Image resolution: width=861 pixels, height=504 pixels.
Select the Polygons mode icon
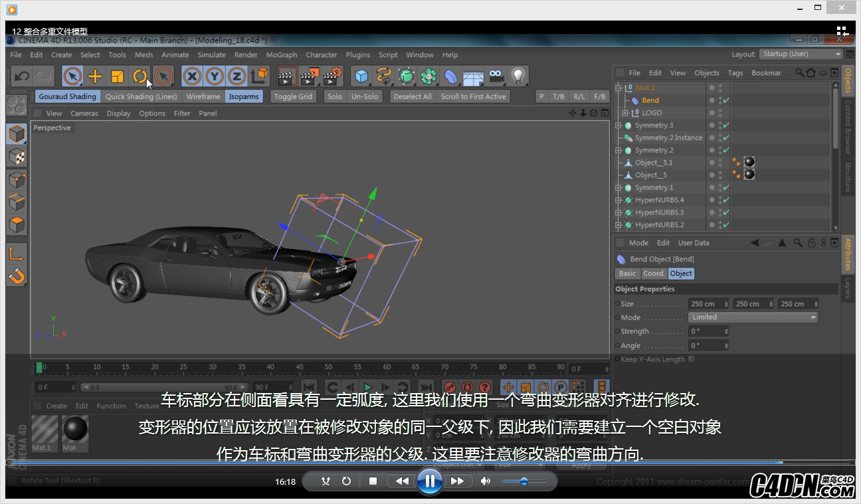[x=17, y=224]
